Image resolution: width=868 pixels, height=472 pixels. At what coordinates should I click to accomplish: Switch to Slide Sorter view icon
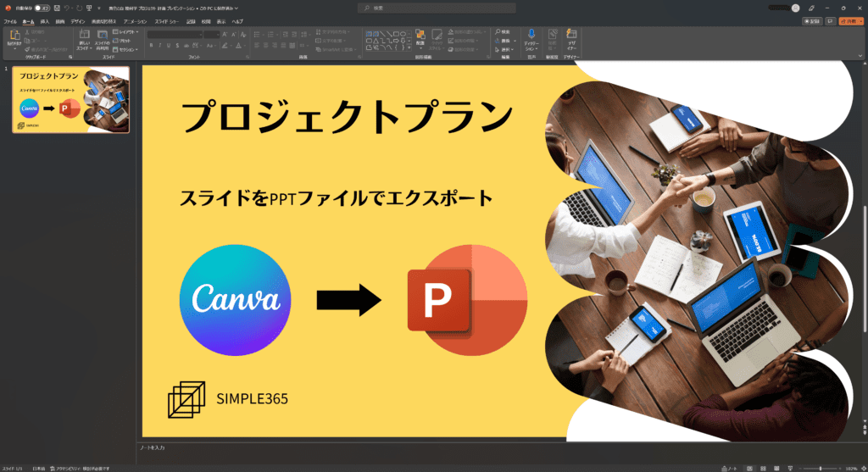click(763, 468)
